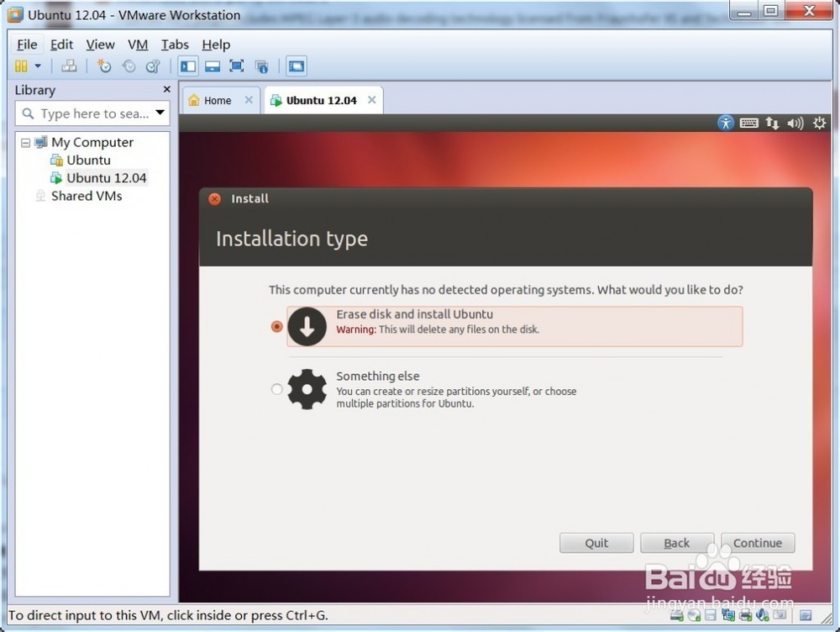Image resolution: width=840 pixels, height=632 pixels.
Task: Toggle the show library sidebar icon
Action: point(188,66)
